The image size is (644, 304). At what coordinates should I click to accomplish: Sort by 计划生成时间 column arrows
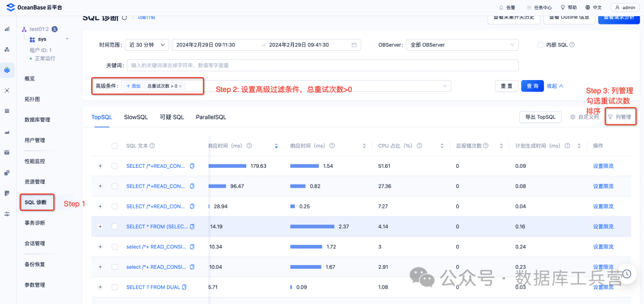(579, 146)
